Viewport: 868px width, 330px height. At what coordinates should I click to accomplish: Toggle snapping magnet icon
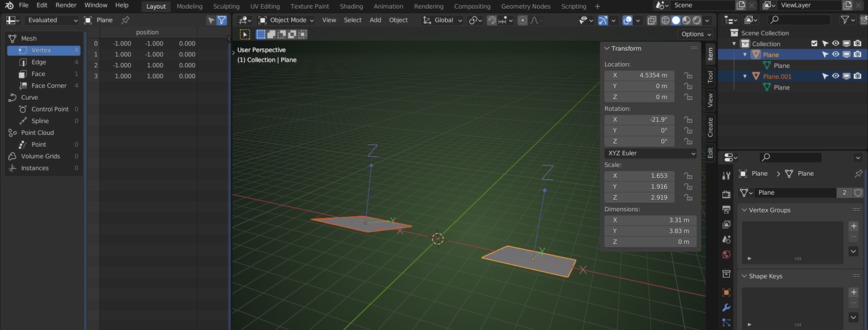(x=491, y=20)
